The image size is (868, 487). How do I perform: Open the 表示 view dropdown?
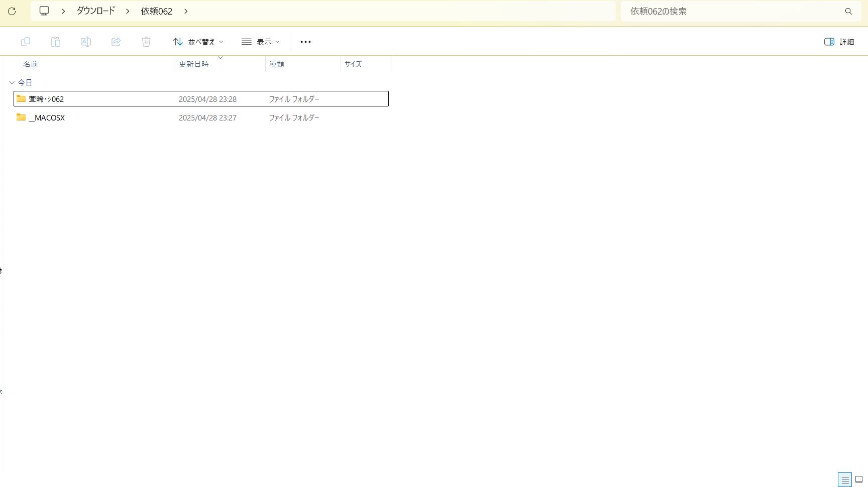[x=260, y=42]
